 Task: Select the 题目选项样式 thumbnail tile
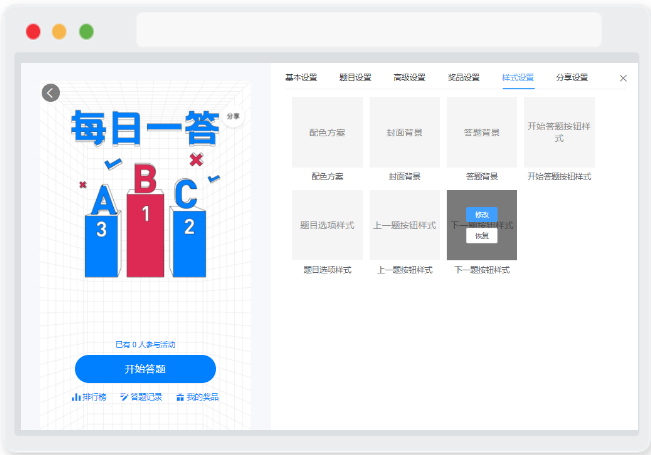coord(327,225)
